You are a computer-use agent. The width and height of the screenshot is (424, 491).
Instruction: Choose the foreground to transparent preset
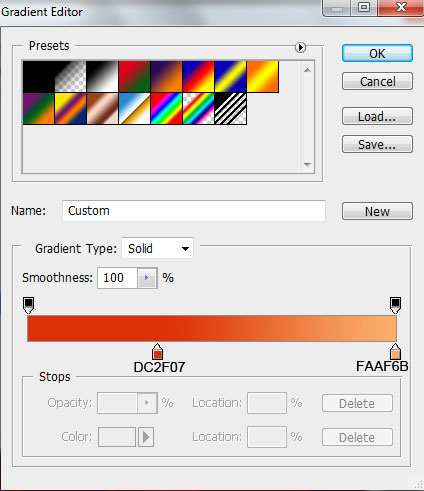(x=70, y=76)
